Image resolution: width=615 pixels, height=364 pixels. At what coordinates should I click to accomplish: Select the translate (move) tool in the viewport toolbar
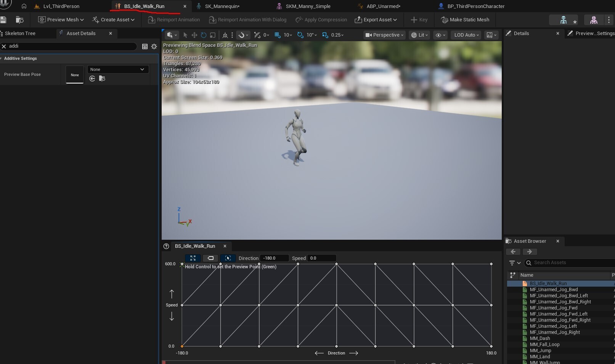click(194, 35)
